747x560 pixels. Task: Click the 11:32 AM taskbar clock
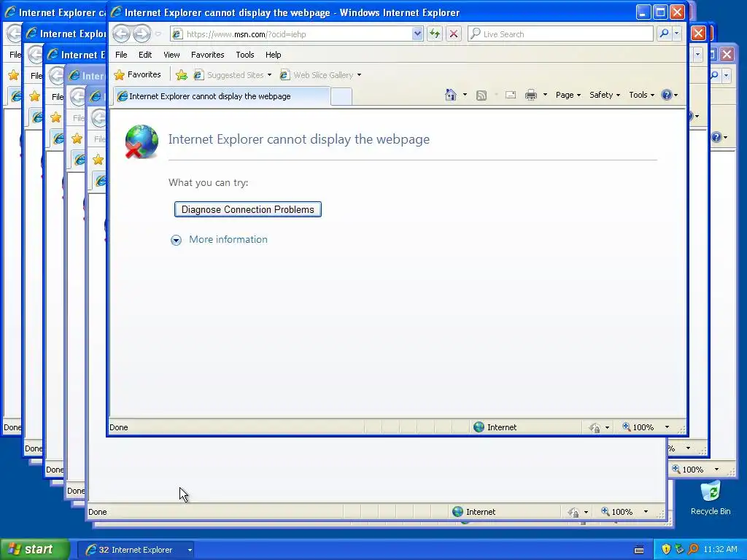click(720, 549)
